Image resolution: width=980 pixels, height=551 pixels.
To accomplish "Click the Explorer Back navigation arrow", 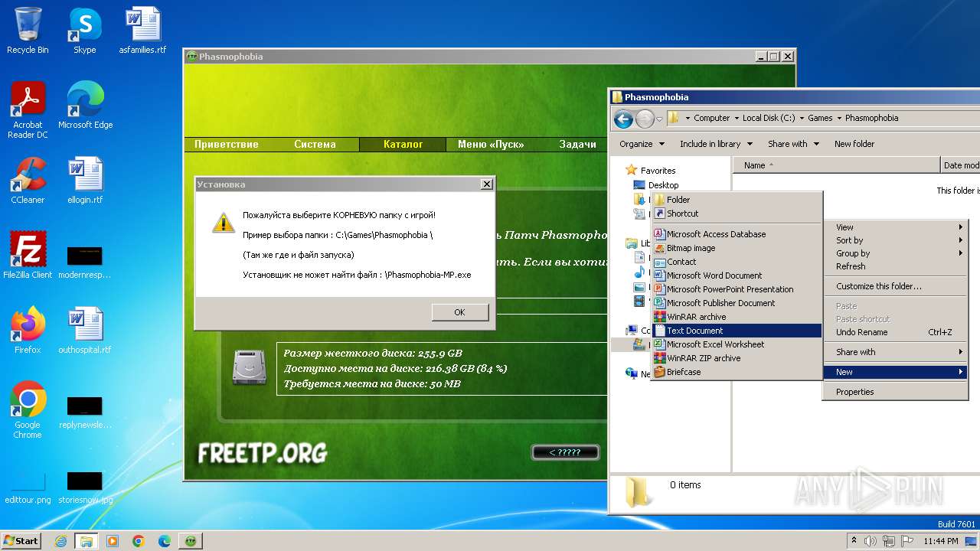I will [623, 119].
